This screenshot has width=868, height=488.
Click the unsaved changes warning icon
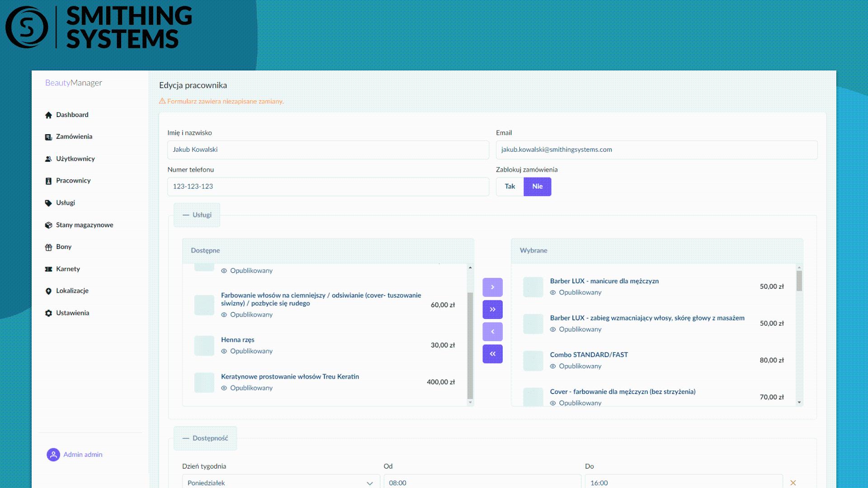coord(162,101)
